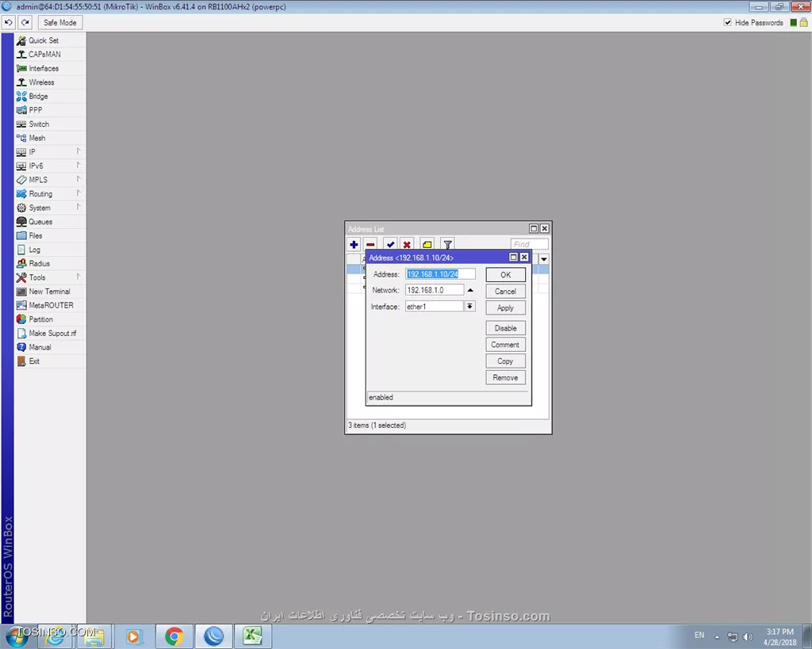The width and height of the screenshot is (812, 649).
Task: Click the Network input field
Action: pyautogui.click(x=434, y=290)
